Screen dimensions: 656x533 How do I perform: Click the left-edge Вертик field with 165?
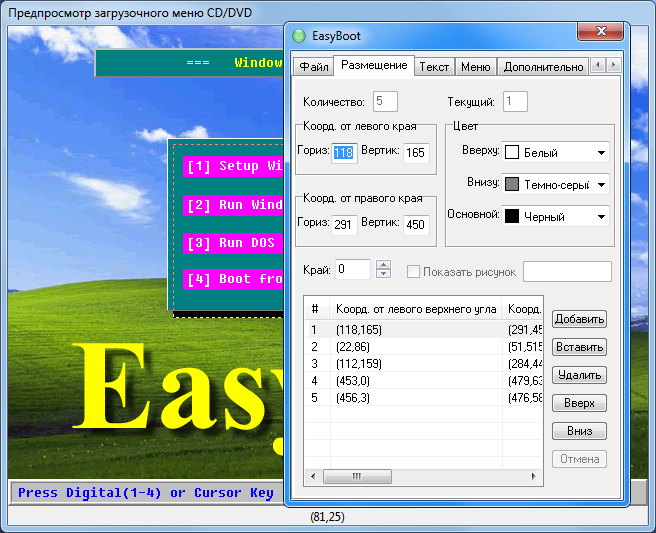pyautogui.click(x=416, y=153)
